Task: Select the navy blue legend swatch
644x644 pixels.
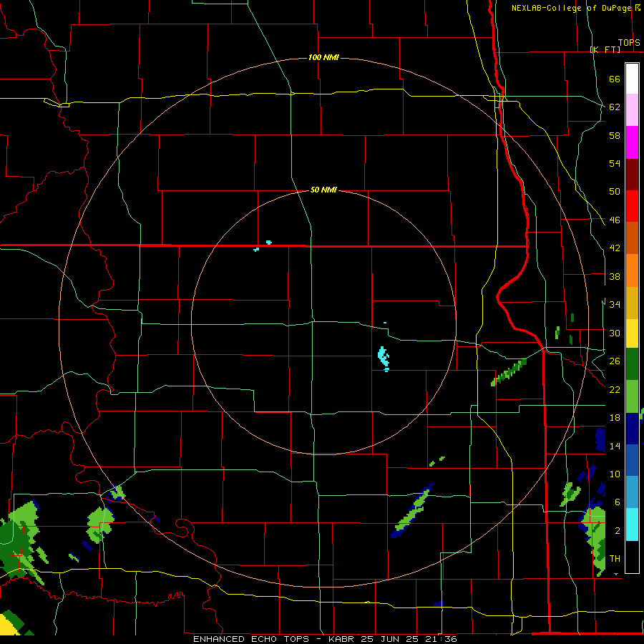Action: [632, 429]
